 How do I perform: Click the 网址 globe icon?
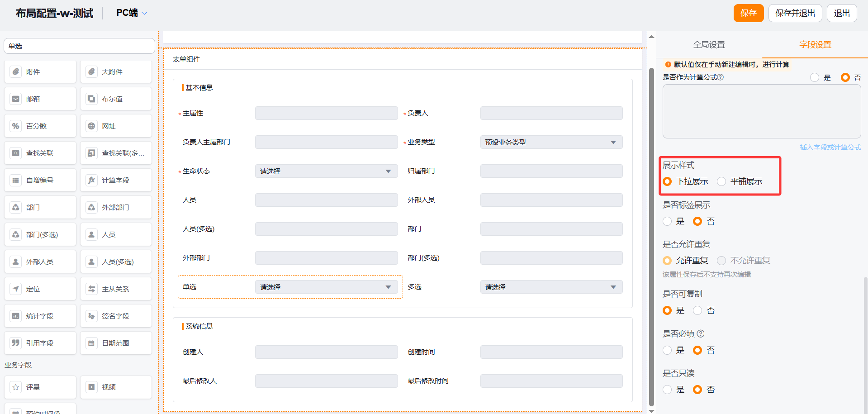click(x=91, y=126)
